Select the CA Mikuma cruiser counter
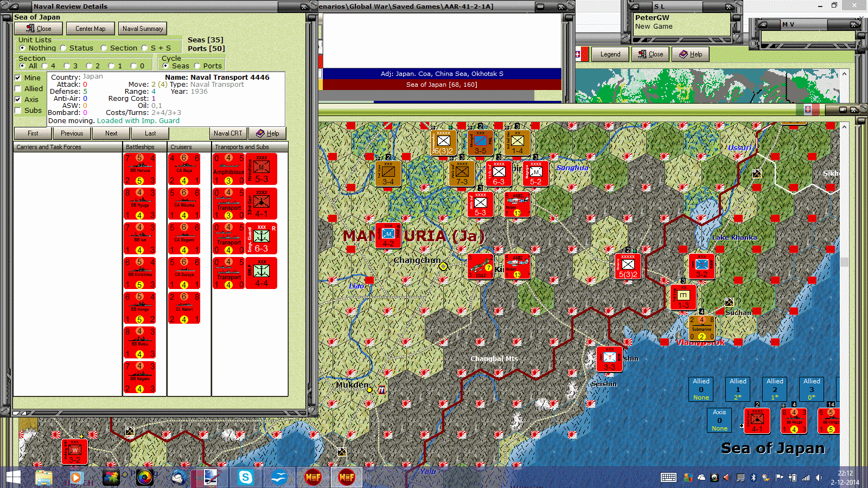The width and height of the screenshot is (868, 488). tap(184, 204)
